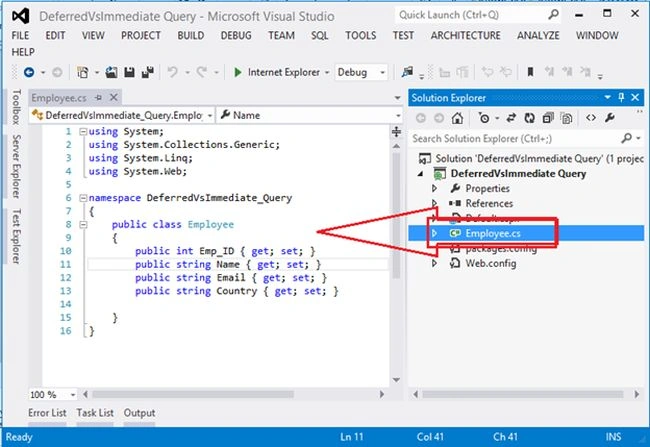This screenshot has height=447, width=650.
Task: Click the Navigate Backward arrow icon
Action: 29,72
